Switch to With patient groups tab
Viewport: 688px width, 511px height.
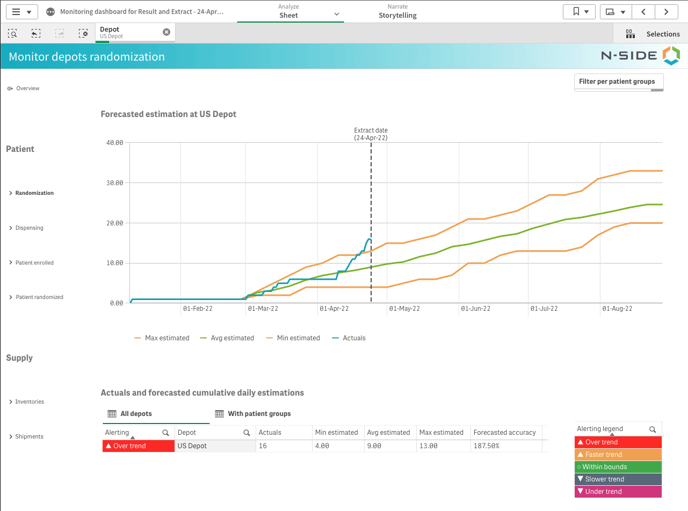click(x=258, y=413)
